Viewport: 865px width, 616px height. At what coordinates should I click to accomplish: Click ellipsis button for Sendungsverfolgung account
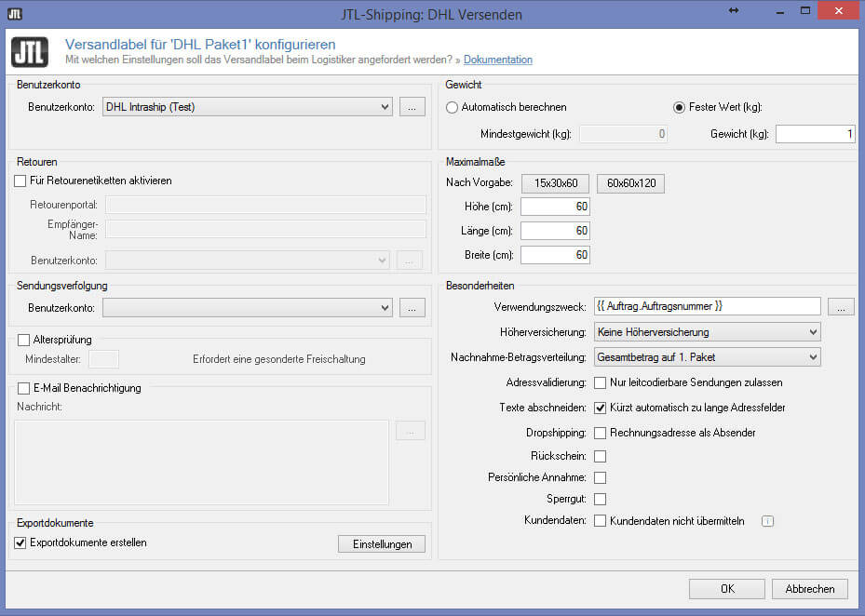coord(412,307)
